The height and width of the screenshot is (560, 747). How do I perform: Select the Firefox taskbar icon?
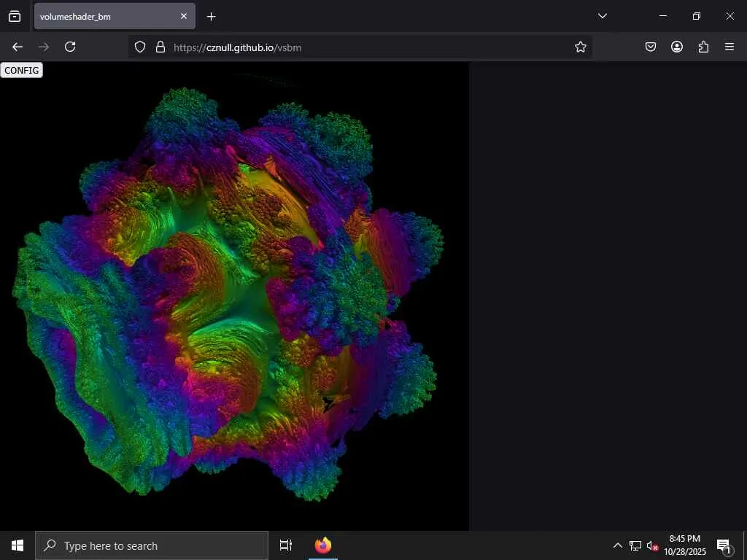[x=323, y=545]
